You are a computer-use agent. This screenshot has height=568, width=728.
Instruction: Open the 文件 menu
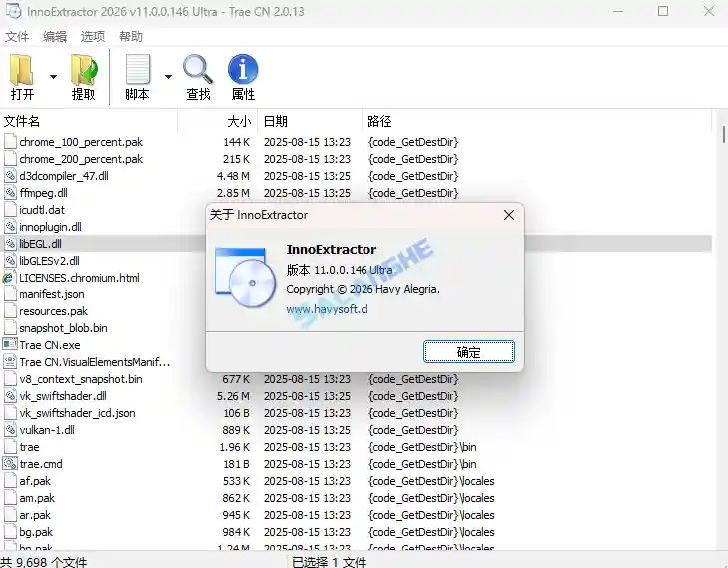17,37
